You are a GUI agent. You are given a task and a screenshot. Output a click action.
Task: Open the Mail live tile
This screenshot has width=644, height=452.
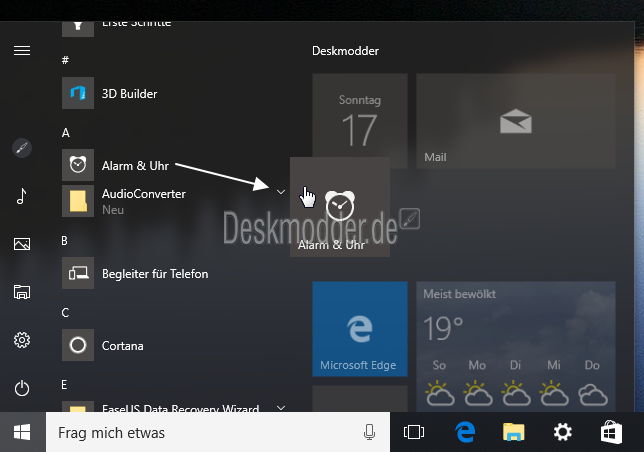[515, 121]
